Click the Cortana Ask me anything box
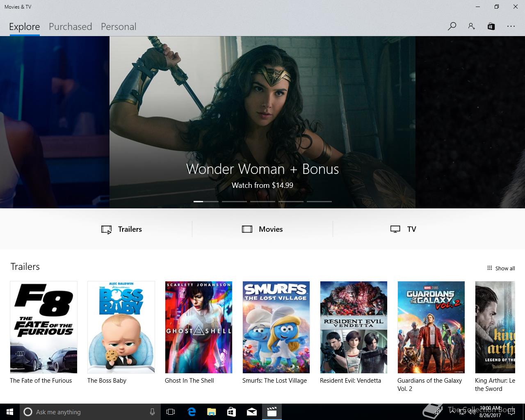The image size is (525, 420). pyautogui.click(x=89, y=412)
